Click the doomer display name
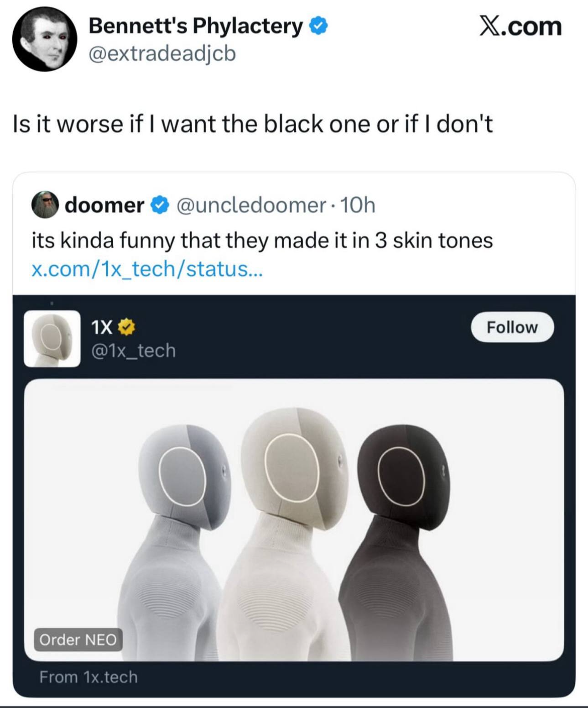The image size is (588, 708). click(104, 205)
